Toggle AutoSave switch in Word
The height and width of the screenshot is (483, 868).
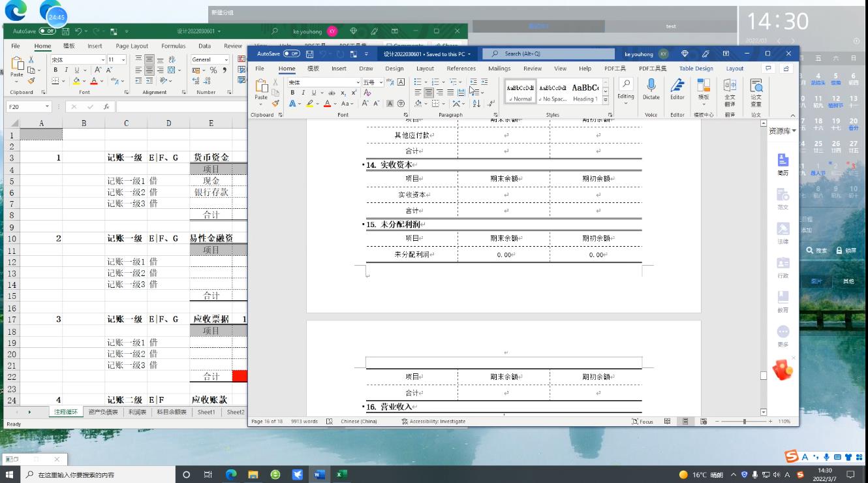coord(291,54)
